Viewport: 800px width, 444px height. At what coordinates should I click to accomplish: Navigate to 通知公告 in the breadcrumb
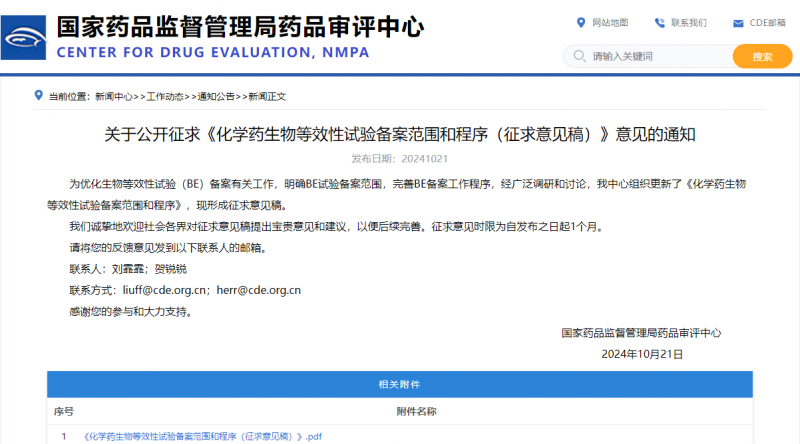tap(216, 97)
